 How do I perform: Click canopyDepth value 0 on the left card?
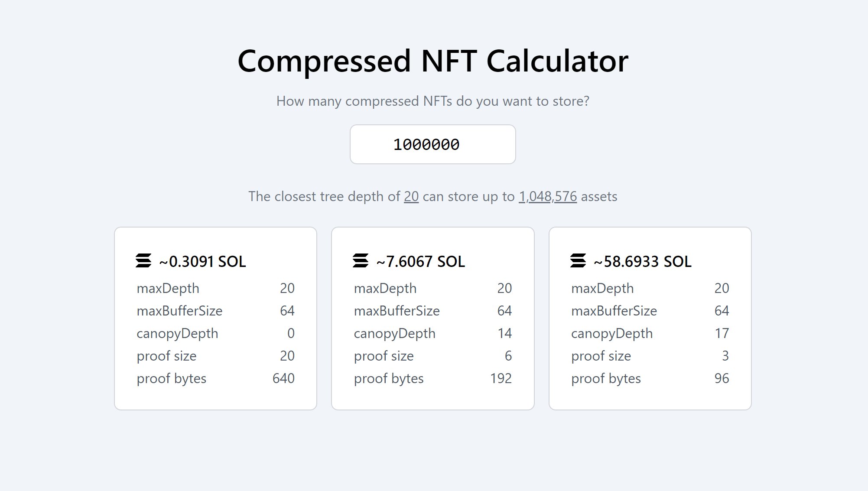(291, 333)
